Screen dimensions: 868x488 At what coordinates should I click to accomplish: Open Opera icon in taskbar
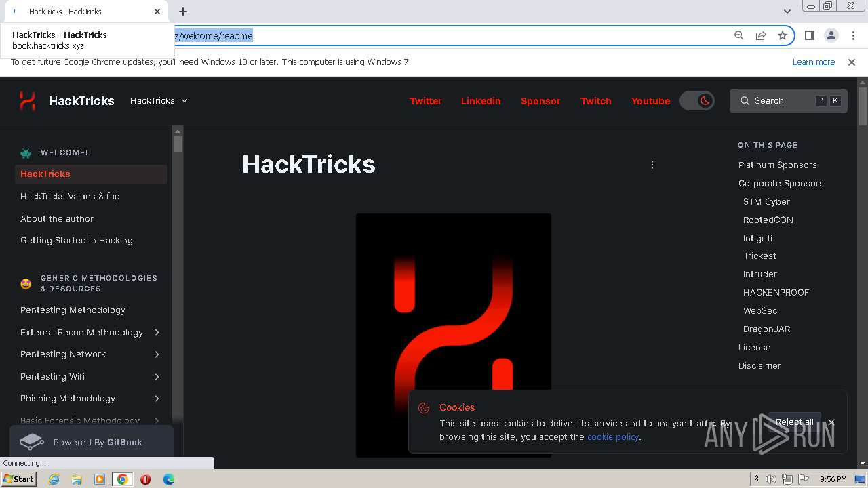(x=145, y=479)
